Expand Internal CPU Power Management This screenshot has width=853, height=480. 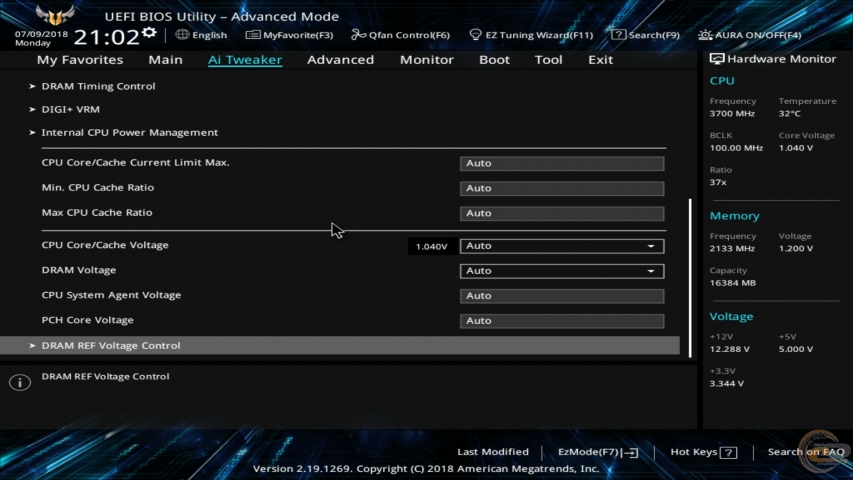click(x=129, y=132)
